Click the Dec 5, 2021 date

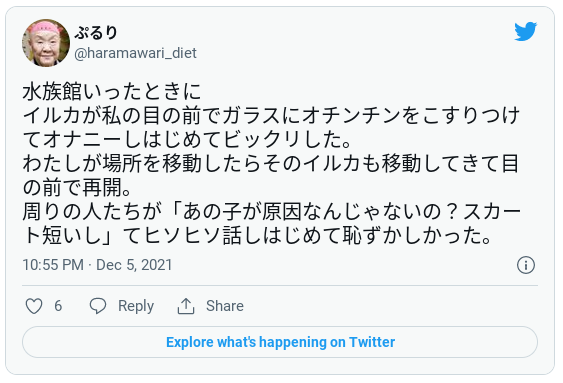134,265
